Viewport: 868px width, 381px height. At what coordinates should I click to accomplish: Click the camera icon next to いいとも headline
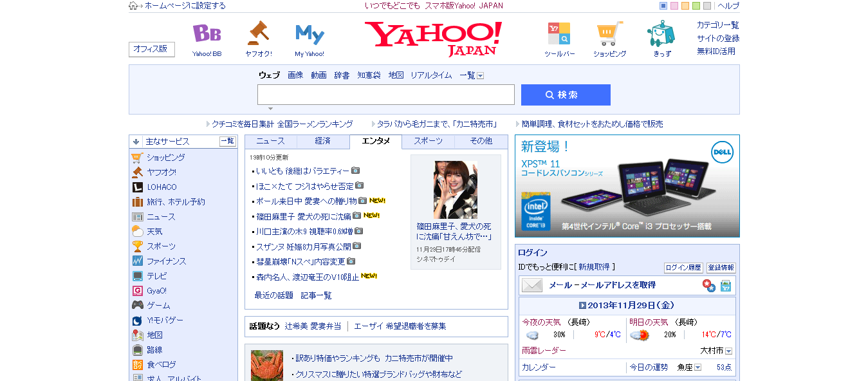click(356, 171)
